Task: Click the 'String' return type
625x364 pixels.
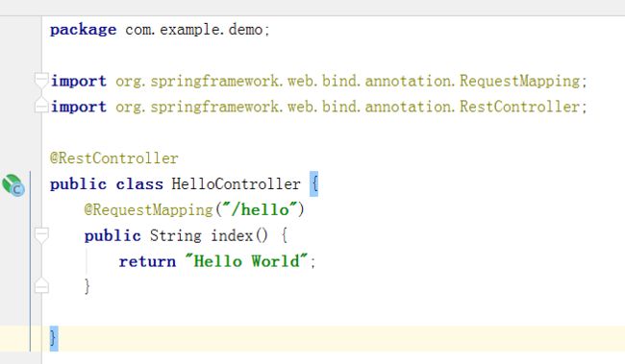Action: (x=176, y=236)
